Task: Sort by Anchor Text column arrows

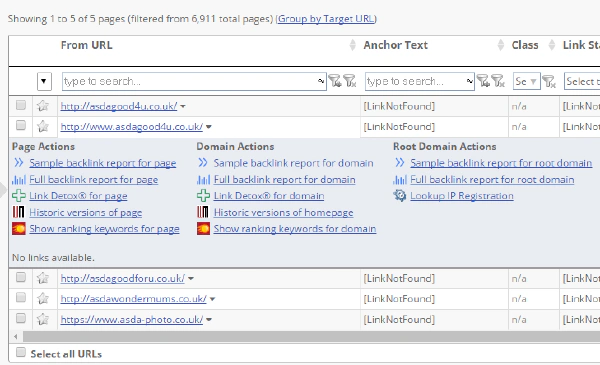Action: (501, 45)
